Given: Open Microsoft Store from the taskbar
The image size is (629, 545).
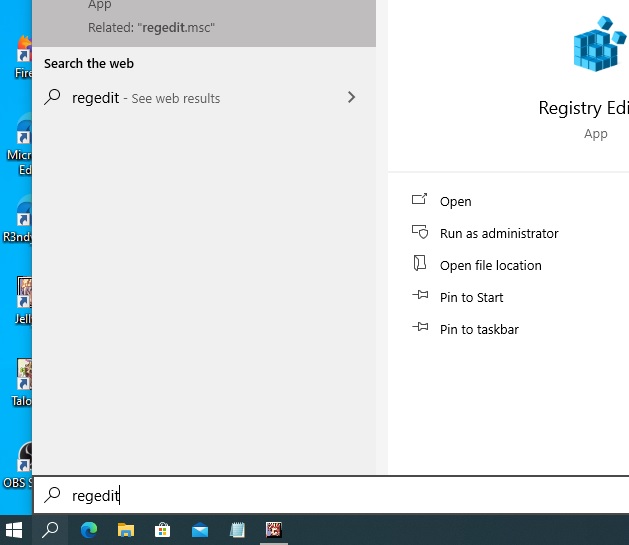Looking at the screenshot, I should [162, 530].
